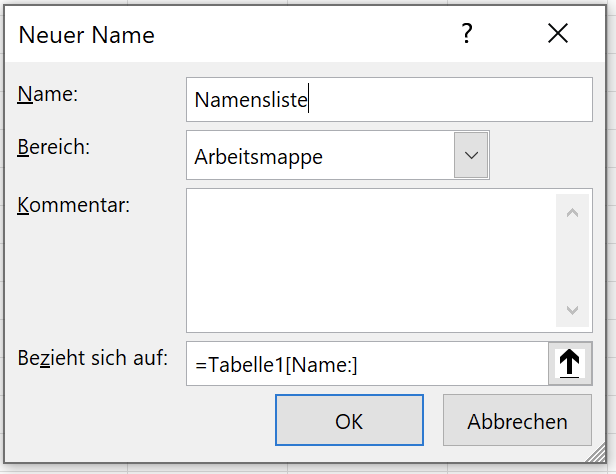
Task: Focus the Kommentar text area
Action: pos(371,260)
